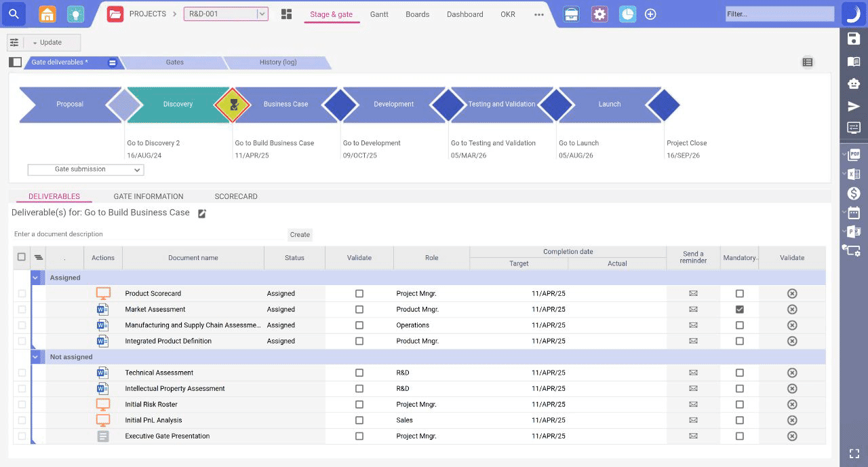Click the robot assistant icon in right sidebar

pos(853,83)
